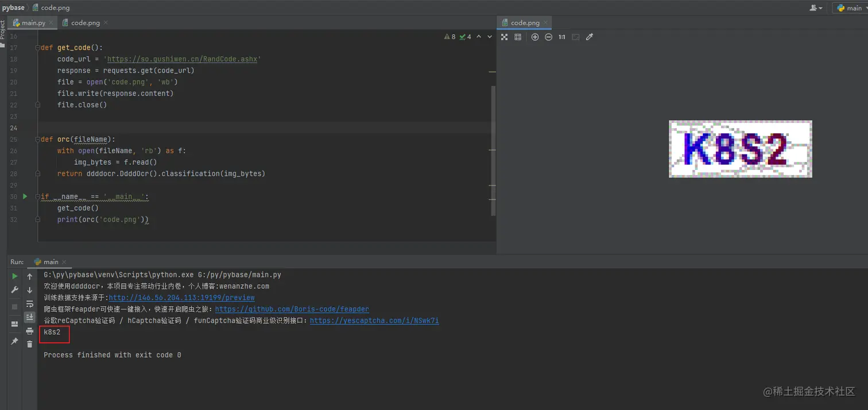Screen dimensions: 868x410
Task: Click the fit zoom to window icon
Action: [x=576, y=37]
